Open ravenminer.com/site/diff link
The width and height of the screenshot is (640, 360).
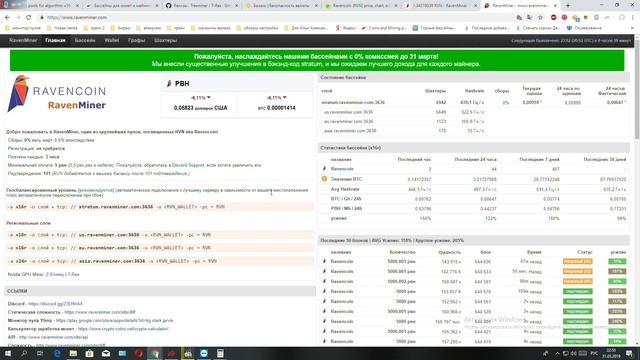coord(100,312)
